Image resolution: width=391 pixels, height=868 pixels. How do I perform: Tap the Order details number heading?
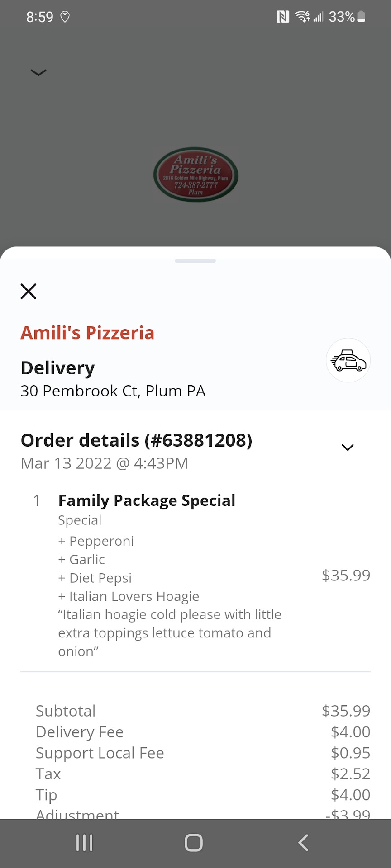[x=136, y=440]
